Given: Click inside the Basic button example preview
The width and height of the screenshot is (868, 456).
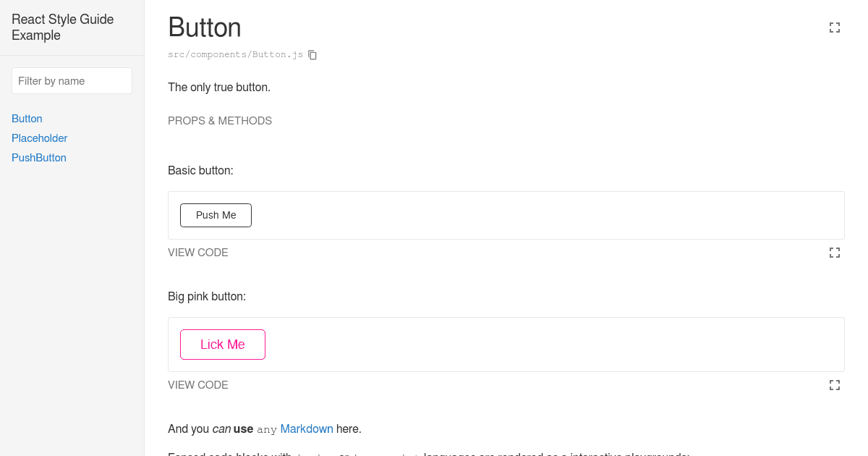Looking at the screenshot, I should (x=506, y=215).
